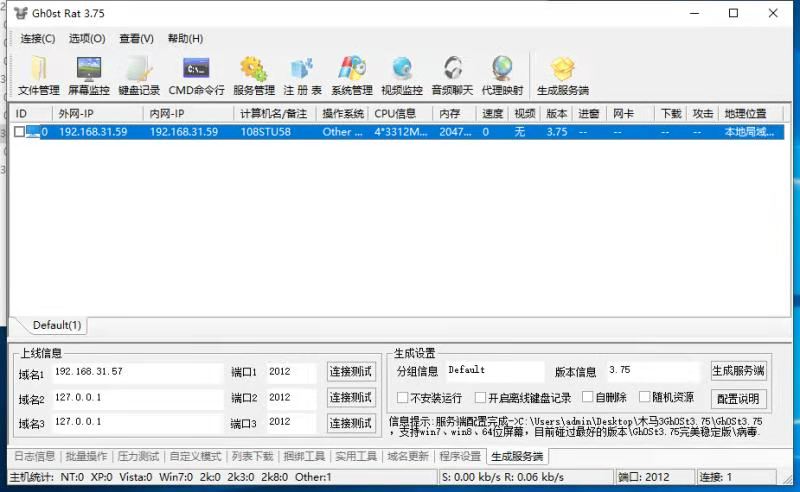The height and width of the screenshot is (492, 800).
Task: Tick the checkbox on host row 0
Action: click(19, 132)
